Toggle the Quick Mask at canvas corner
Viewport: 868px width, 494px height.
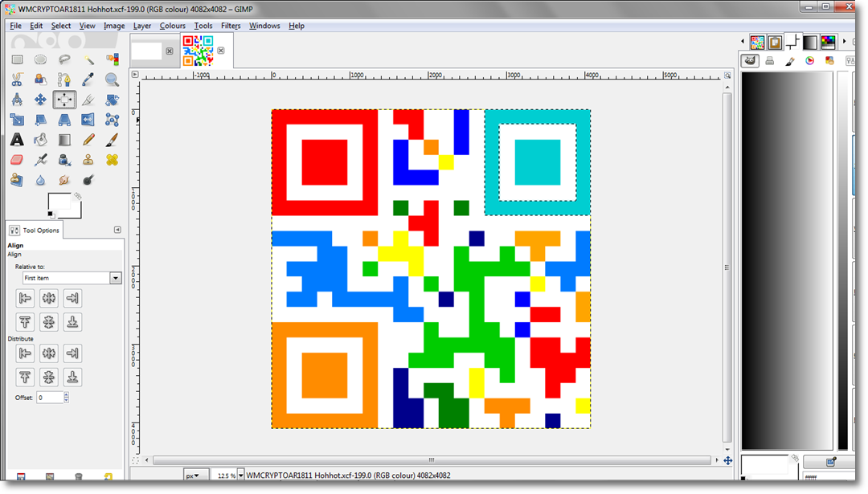(135, 460)
